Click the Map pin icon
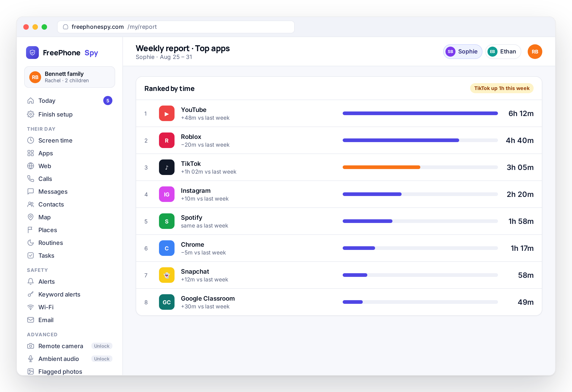The image size is (572, 392). click(31, 217)
